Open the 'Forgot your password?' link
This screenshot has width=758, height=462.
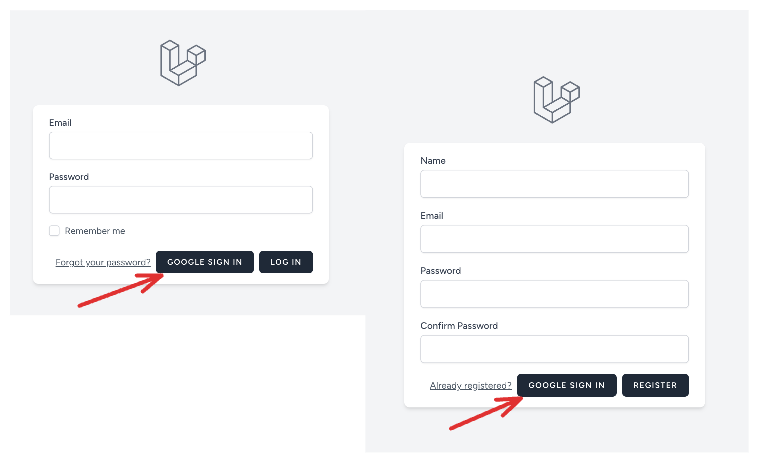[x=102, y=262]
